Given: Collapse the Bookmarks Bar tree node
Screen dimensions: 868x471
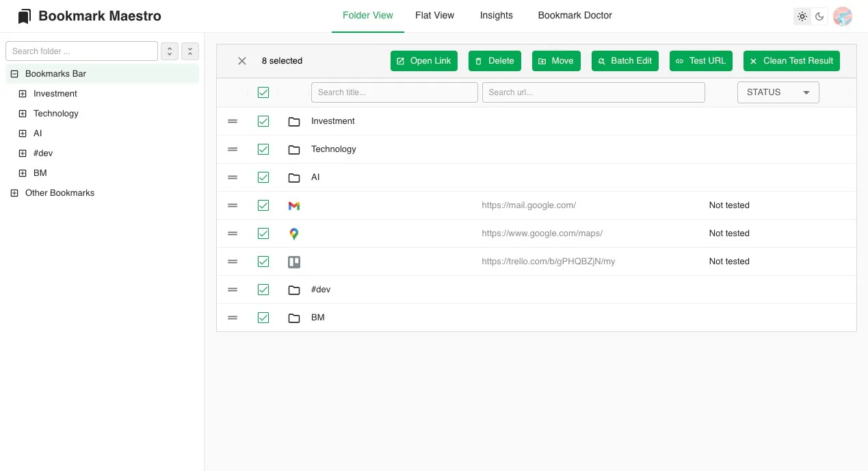Looking at the screenshot, I should [14, 74].
